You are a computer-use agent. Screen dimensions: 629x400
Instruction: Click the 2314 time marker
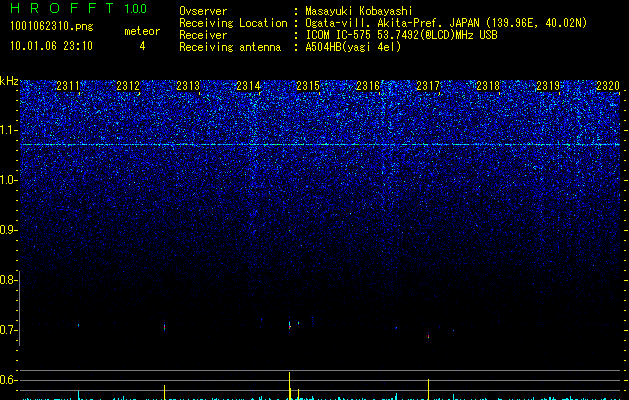248,85
